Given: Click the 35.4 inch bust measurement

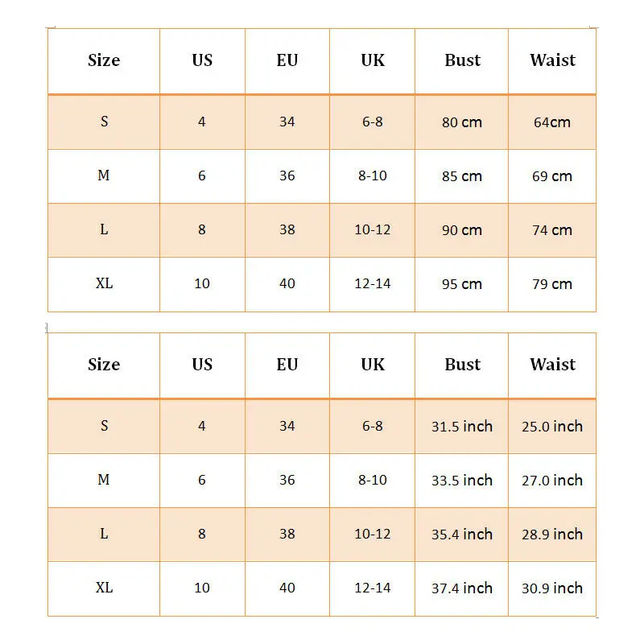Looking at the screenshot, I should 461,535.
